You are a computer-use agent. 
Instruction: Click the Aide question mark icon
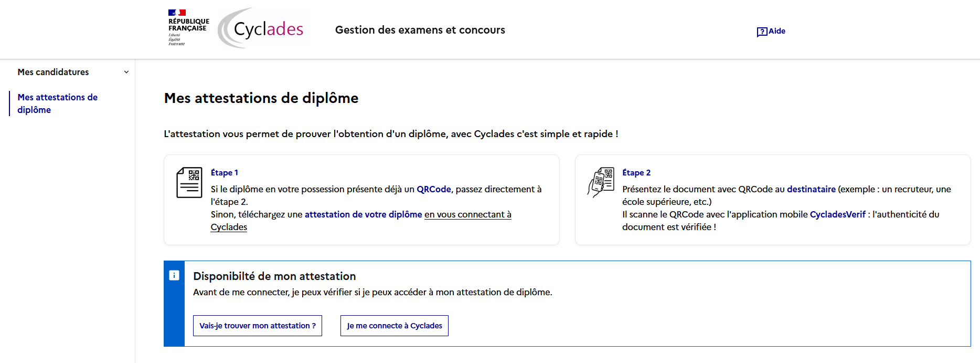click(762, 32)
